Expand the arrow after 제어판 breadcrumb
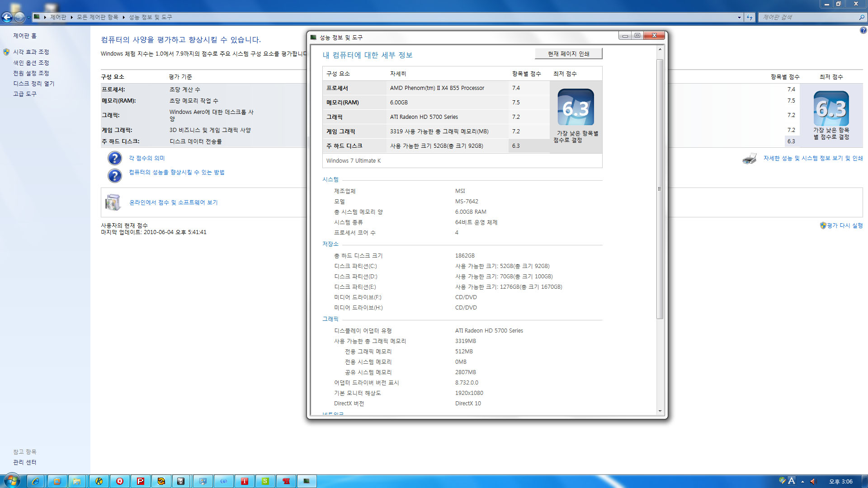 tap(71, 17)
